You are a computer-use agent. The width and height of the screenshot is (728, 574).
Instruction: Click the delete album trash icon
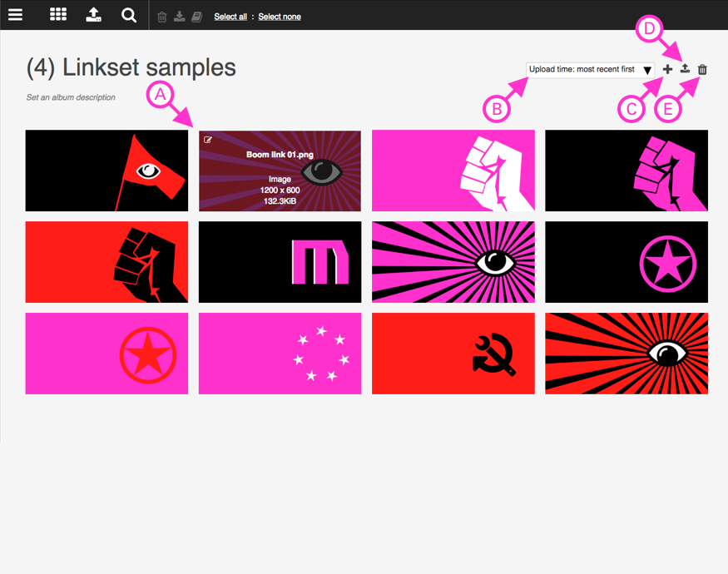[702, 70]
